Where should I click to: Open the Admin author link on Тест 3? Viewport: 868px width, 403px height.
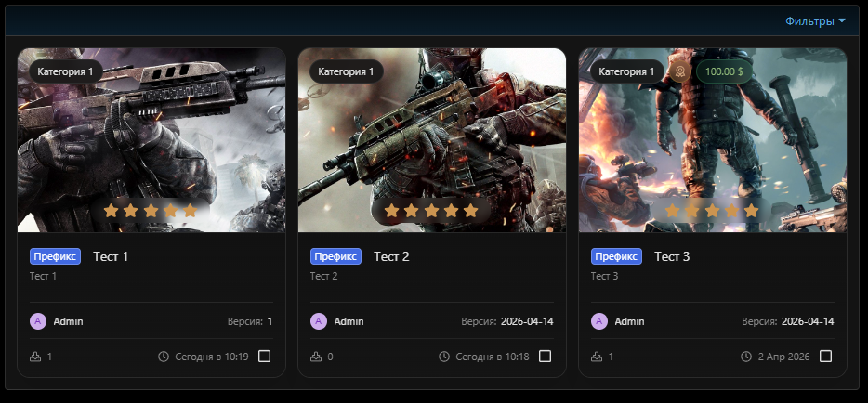tap(630, 321)
